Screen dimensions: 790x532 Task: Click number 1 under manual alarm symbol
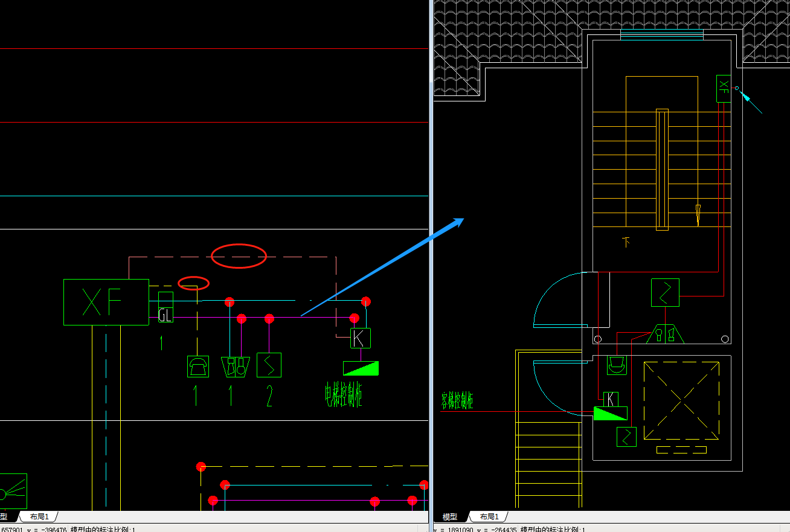click(x=230, y=396)
